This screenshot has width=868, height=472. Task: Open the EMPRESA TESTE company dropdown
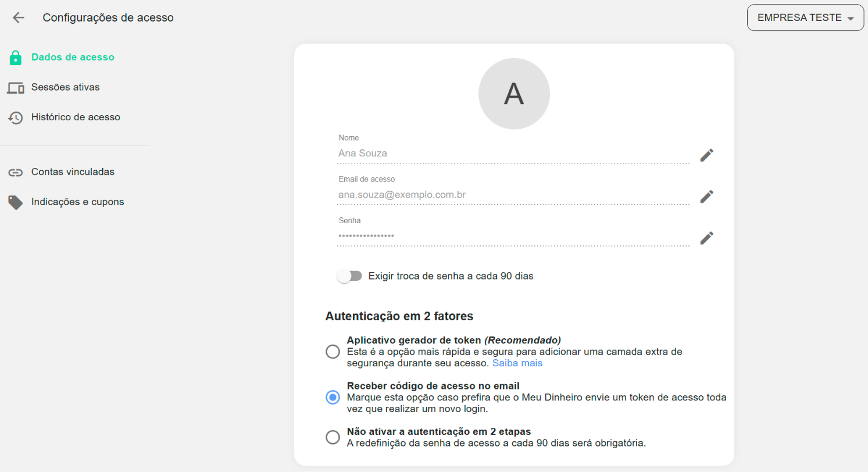[x=805, y=18]
